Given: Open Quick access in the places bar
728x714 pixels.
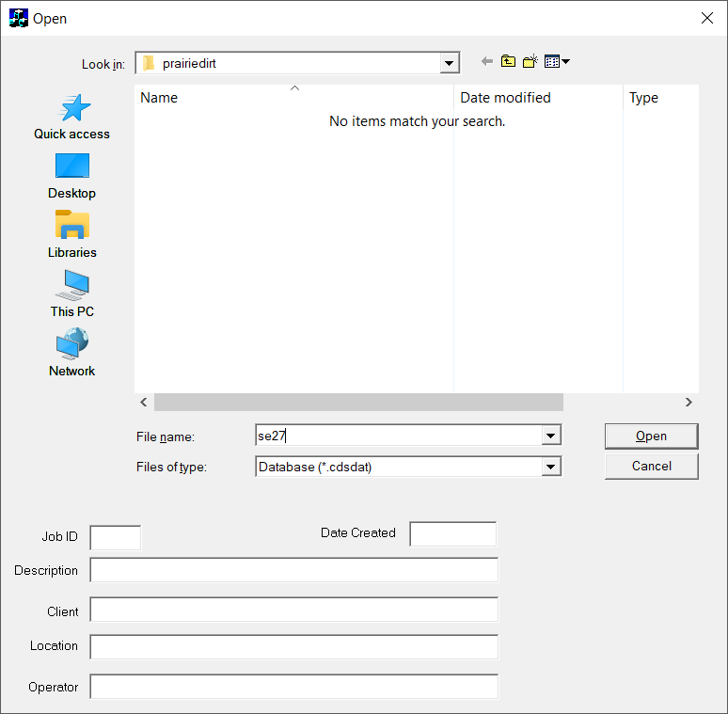Looking at the screenshot, I should [72, 117].
